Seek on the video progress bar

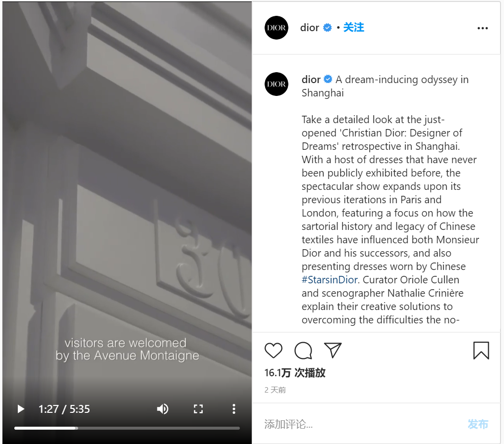127,428
